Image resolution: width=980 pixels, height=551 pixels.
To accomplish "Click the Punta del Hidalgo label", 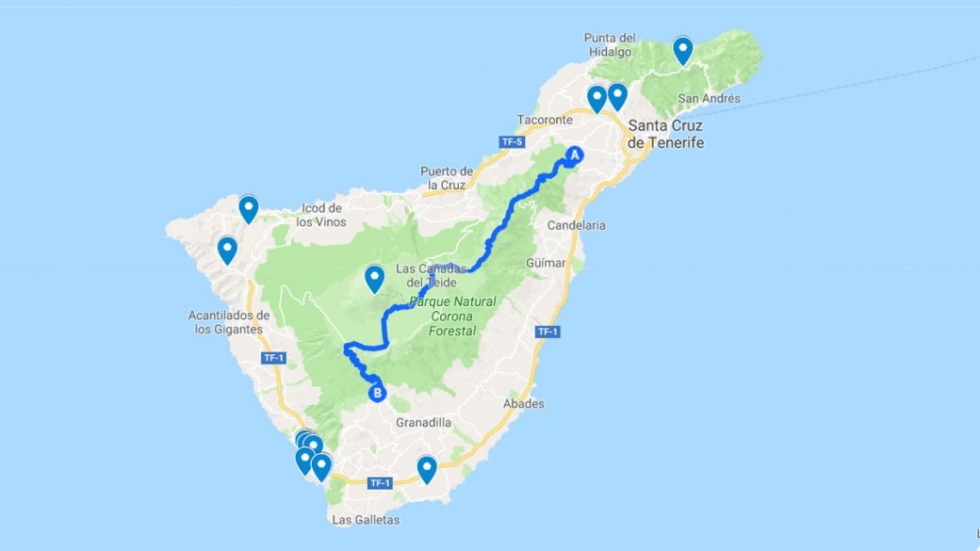I will tap(610, 45).
